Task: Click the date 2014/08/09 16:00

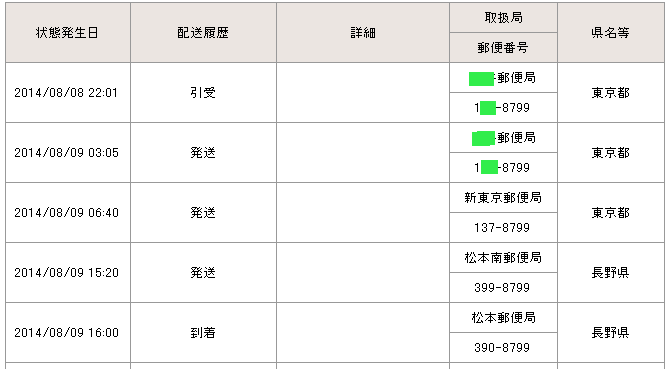Action: pos(66,332)
